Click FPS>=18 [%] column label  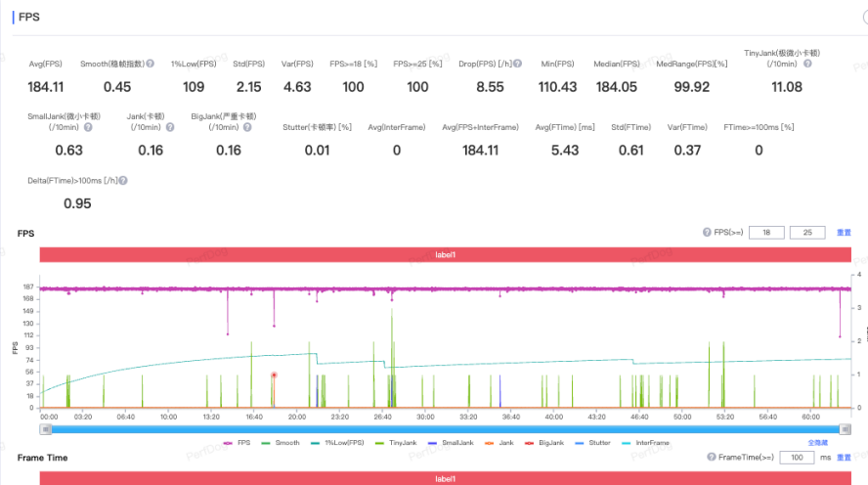353,64
